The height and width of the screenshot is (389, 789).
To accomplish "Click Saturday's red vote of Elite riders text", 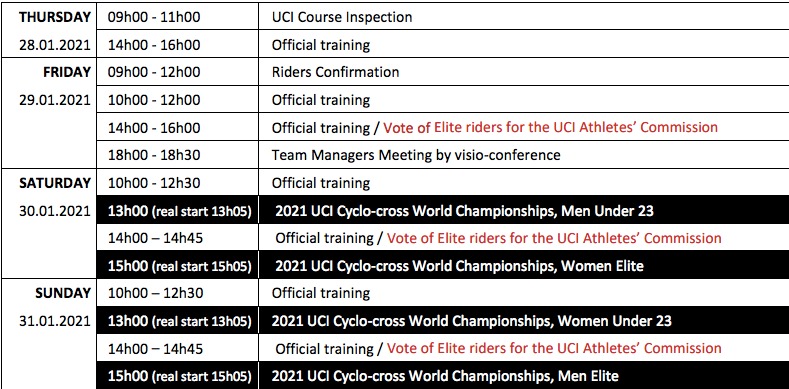I will click(554, 238).
